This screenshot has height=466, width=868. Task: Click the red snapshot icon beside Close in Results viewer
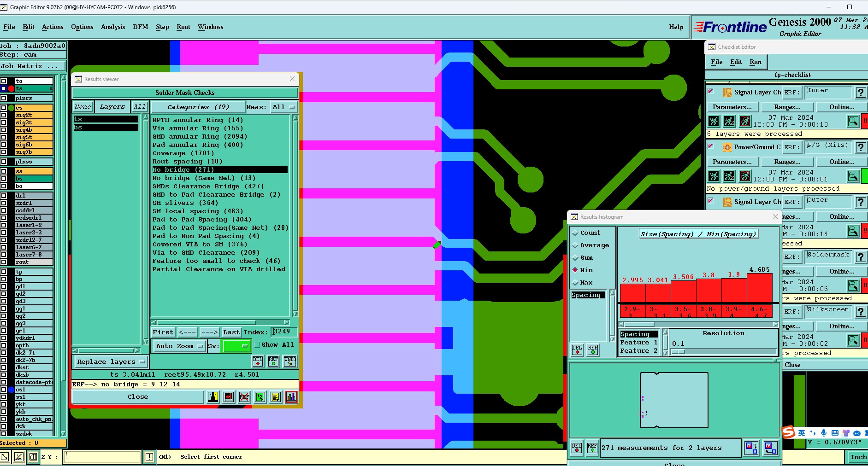click(229, 397)
